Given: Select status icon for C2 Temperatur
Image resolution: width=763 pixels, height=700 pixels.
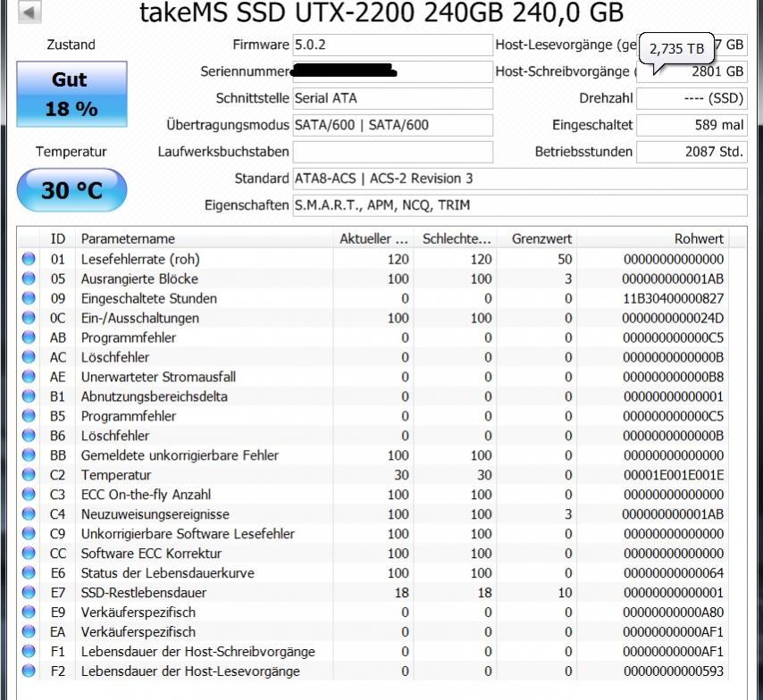Looking at the screenshot, I should 29,475.
